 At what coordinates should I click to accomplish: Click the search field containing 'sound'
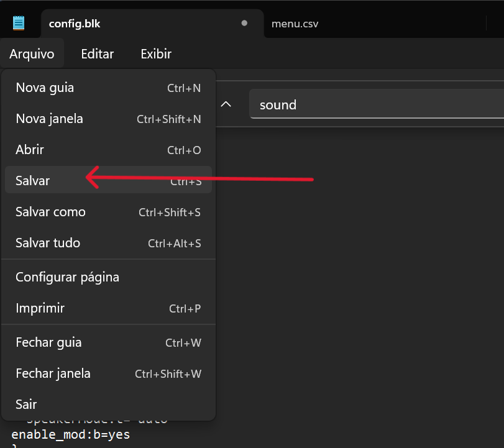point(373,104)
